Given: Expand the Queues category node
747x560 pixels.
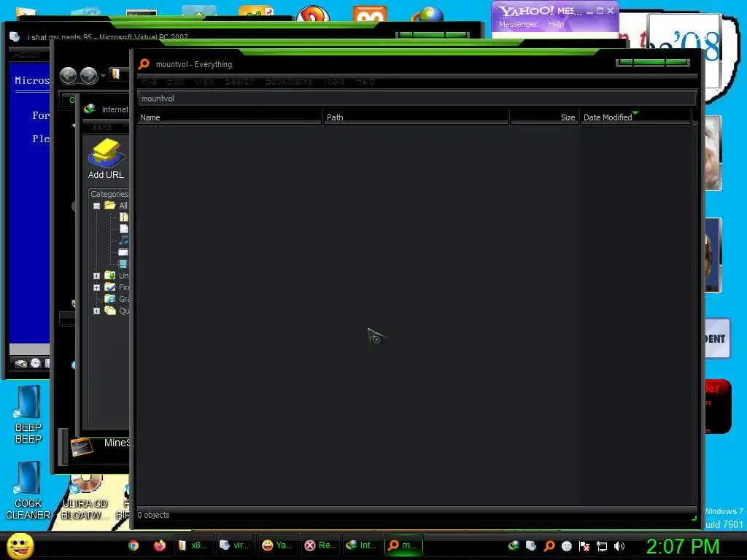Looking at the screenshot, I should [x=97, y=311].
